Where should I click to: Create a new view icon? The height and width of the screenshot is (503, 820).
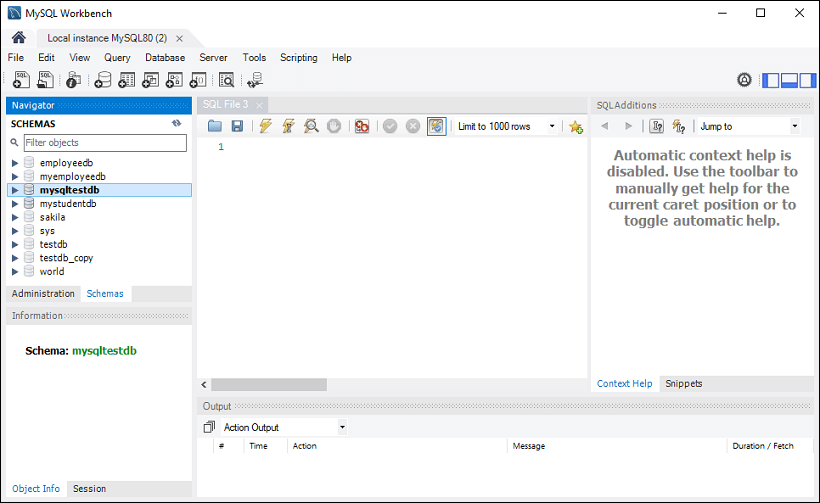151,80
